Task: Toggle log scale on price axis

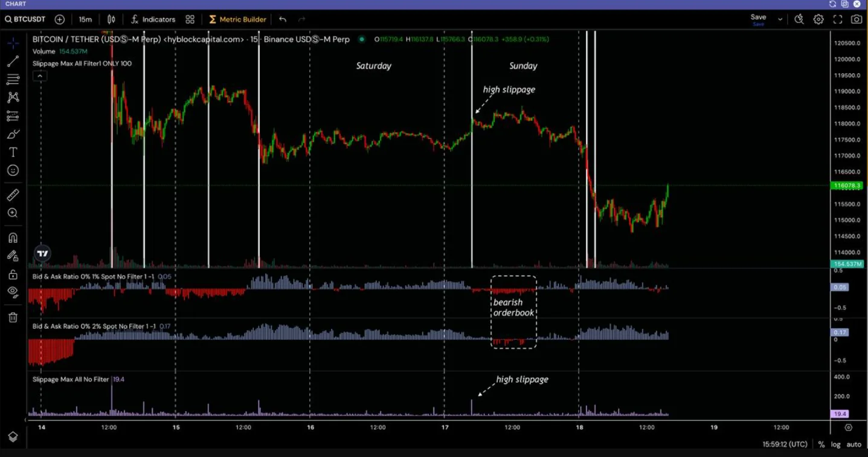Action: coord(835,444)
